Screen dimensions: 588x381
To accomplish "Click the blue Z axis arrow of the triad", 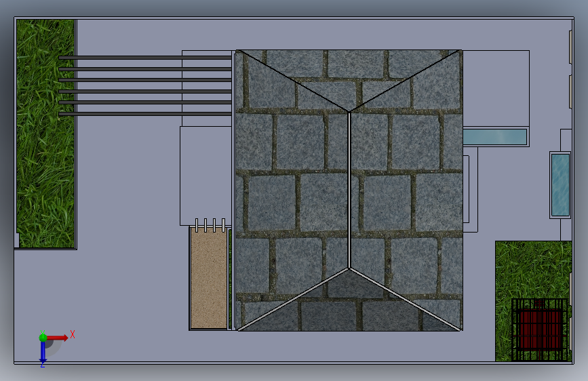I will click(43, 352).
